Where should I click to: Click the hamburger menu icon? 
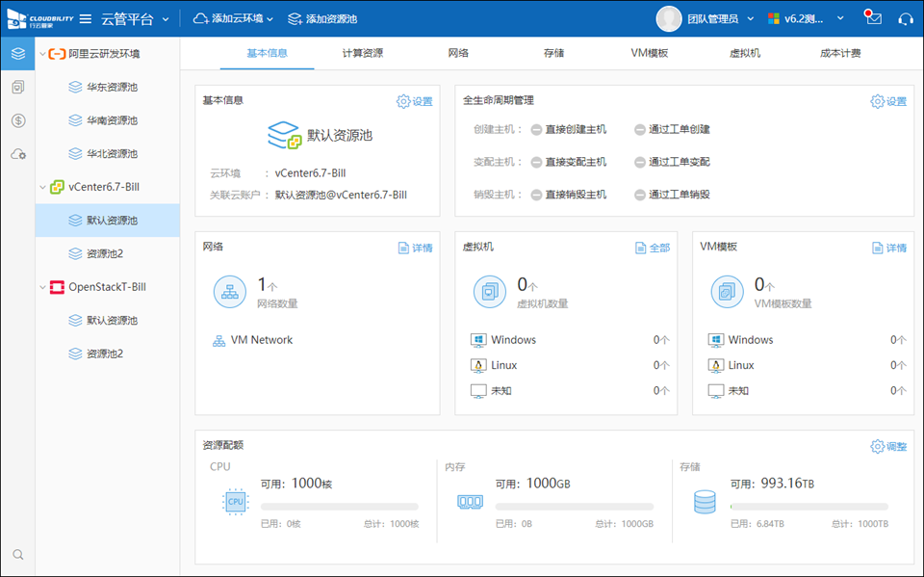86,19
